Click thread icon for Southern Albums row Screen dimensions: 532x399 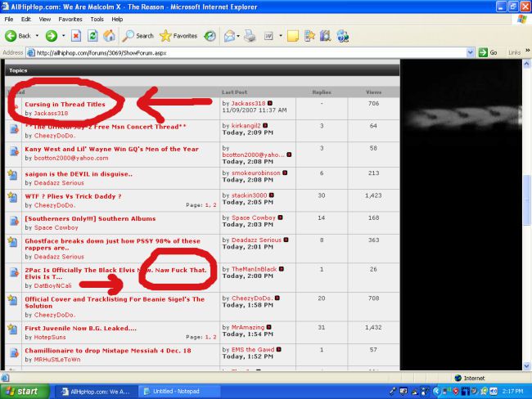tap(14, 221)
